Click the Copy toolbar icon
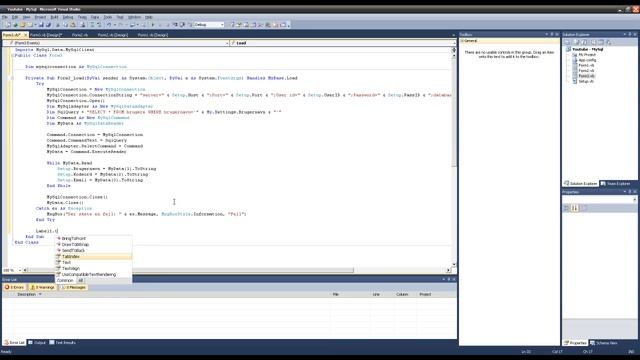 point(65,25)
